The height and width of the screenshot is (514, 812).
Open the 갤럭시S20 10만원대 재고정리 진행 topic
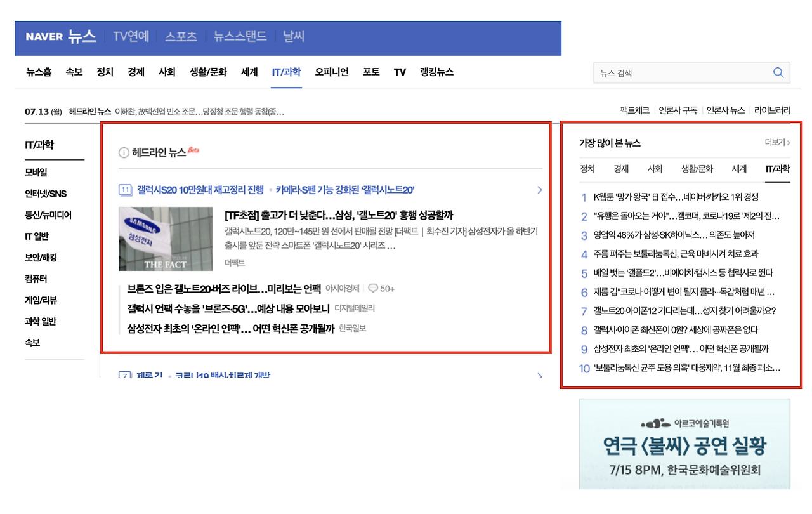click(200, 190)
